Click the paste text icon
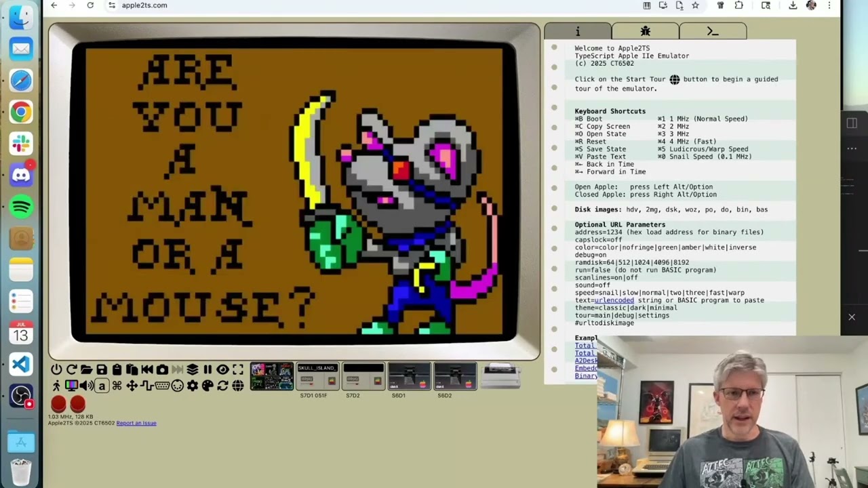Viewport: 868px width, 488px height. (132, 369)
